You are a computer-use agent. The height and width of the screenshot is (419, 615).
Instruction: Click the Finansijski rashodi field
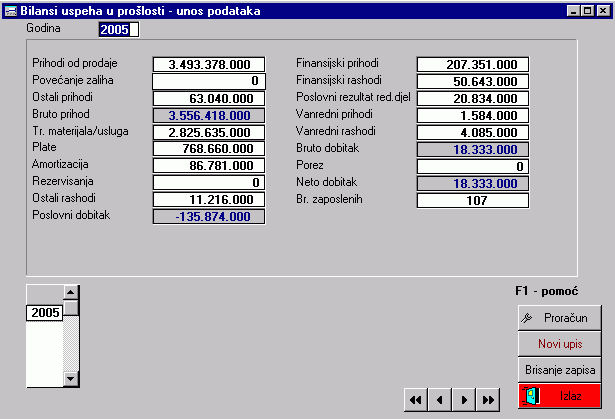pos(473,82)
